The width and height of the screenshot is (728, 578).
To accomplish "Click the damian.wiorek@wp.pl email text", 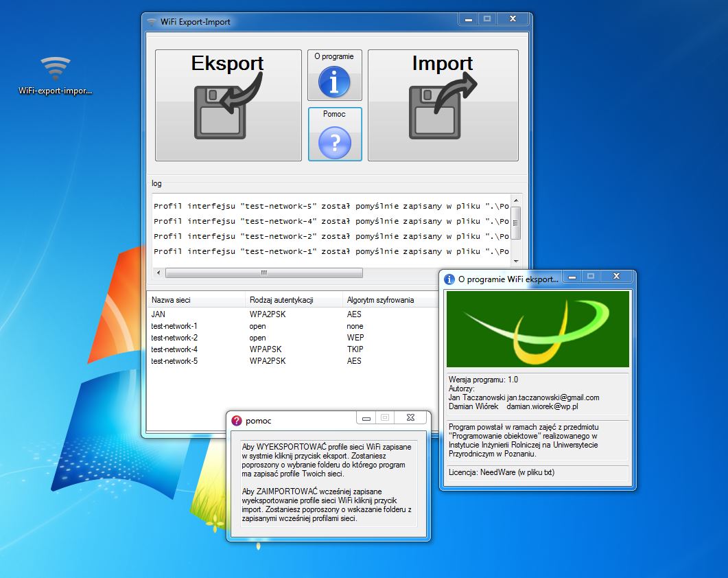I will (542, 406).
